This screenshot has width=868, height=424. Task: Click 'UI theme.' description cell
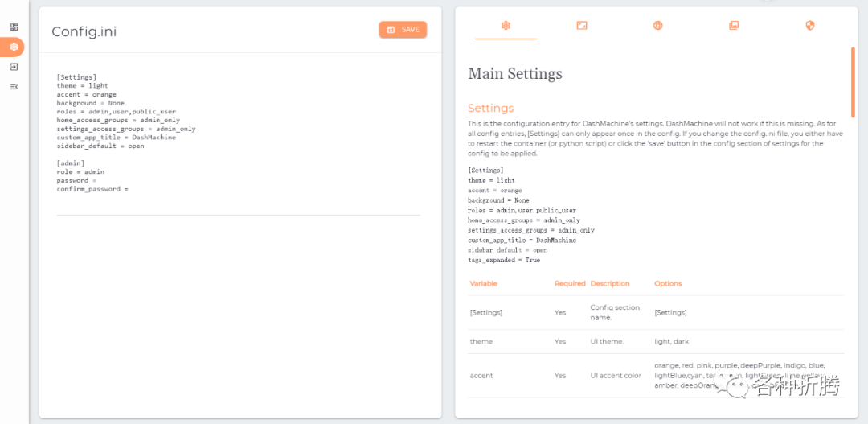point(607,341)
